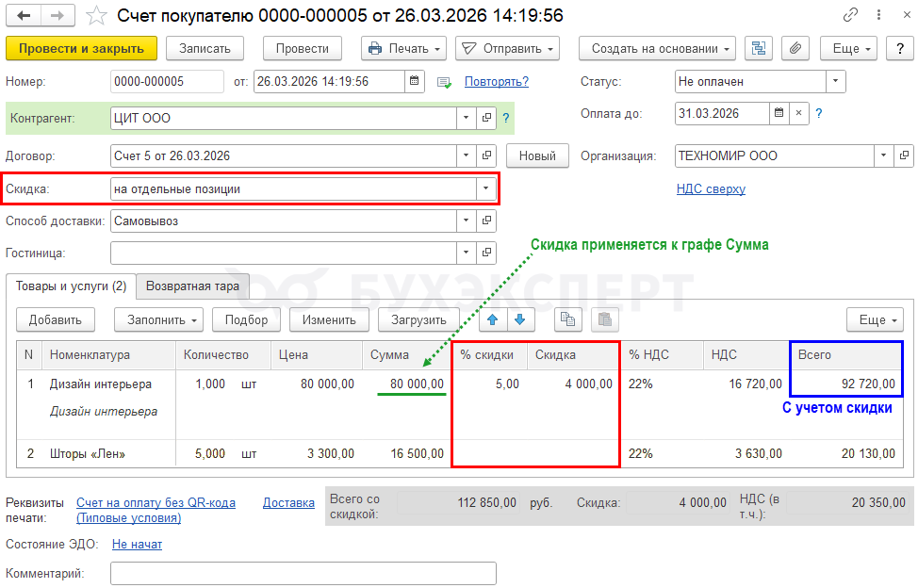Copy selected rows icon in table toolbar

pos(567,319)
